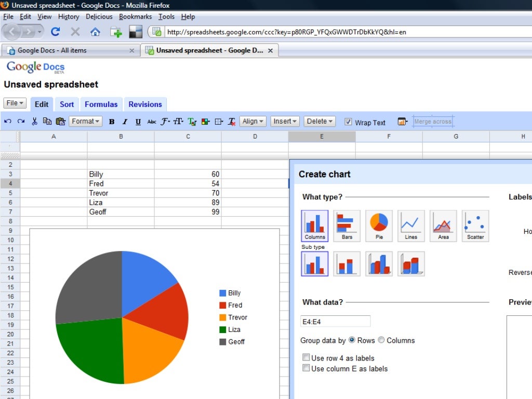
Task: Select the 3D columns sub type
Action: pos(379,263)
